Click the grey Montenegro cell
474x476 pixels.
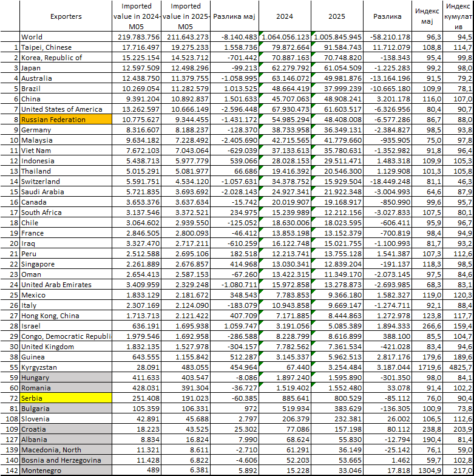tap(66, 471)
